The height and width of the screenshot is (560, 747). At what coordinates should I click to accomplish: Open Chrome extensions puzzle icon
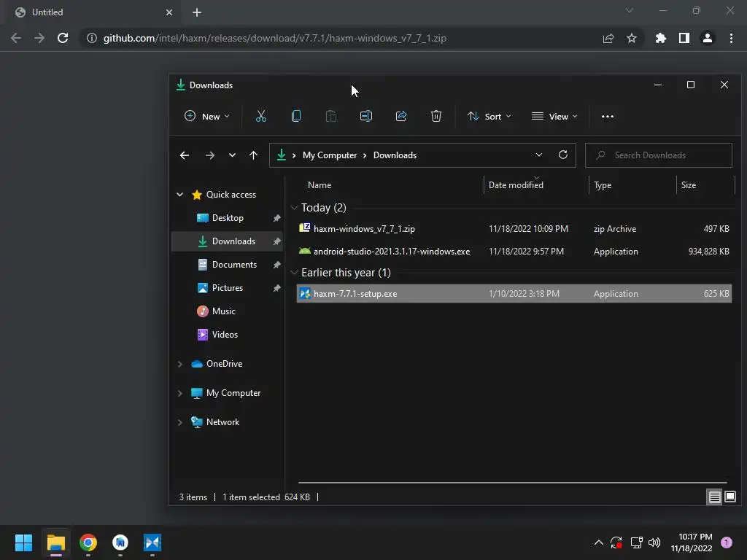661,38
